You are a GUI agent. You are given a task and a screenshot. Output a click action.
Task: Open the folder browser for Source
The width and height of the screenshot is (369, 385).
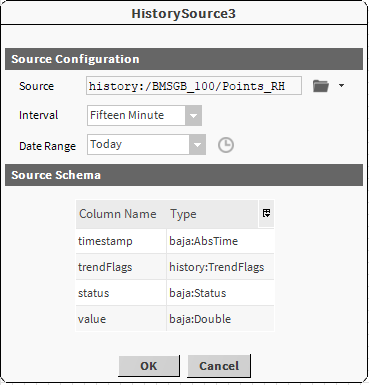point(321,86)
